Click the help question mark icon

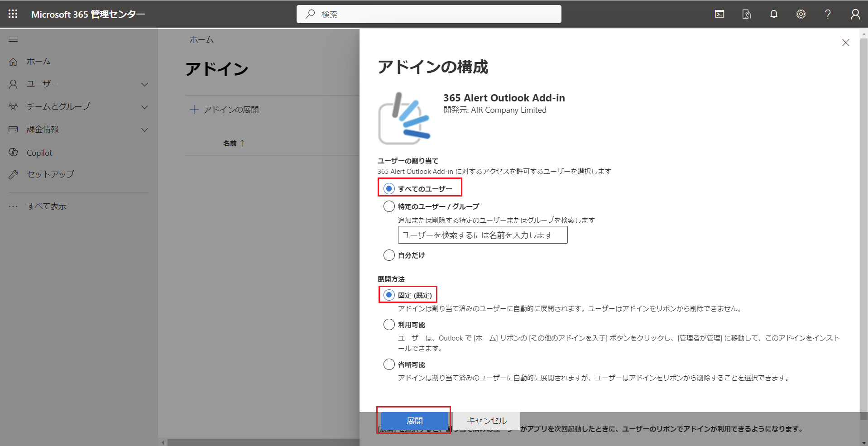tap(828, 14)
